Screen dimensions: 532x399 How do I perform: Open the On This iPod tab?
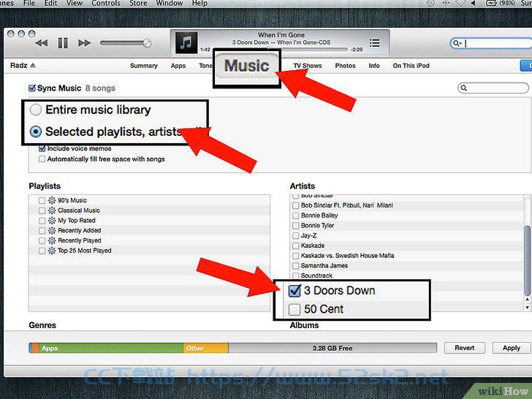pyautogui.click(x=411, y=66)
